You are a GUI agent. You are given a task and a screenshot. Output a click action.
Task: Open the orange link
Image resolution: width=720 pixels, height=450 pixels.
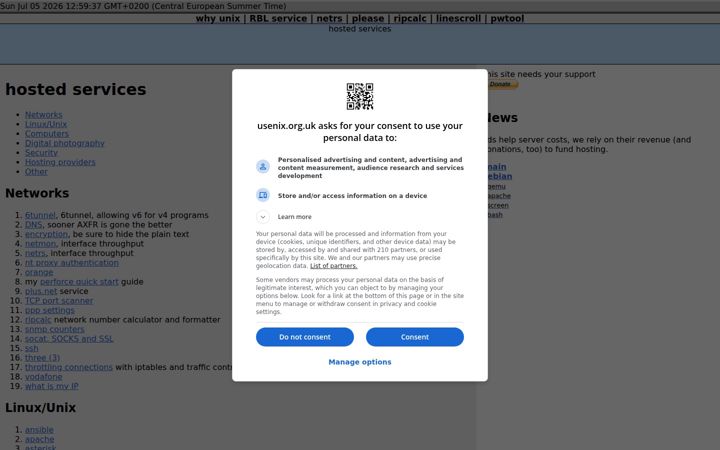39,272
